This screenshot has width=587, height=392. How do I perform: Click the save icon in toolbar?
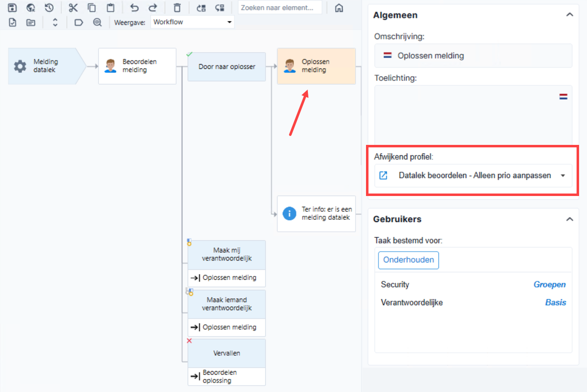[x=12, y=7]
